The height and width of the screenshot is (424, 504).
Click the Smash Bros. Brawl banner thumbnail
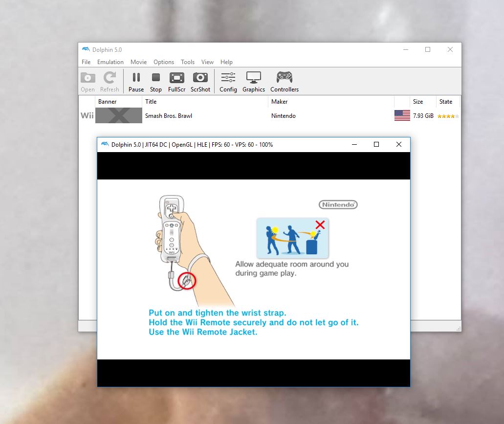pyautogui.click(x=119, y=115)
